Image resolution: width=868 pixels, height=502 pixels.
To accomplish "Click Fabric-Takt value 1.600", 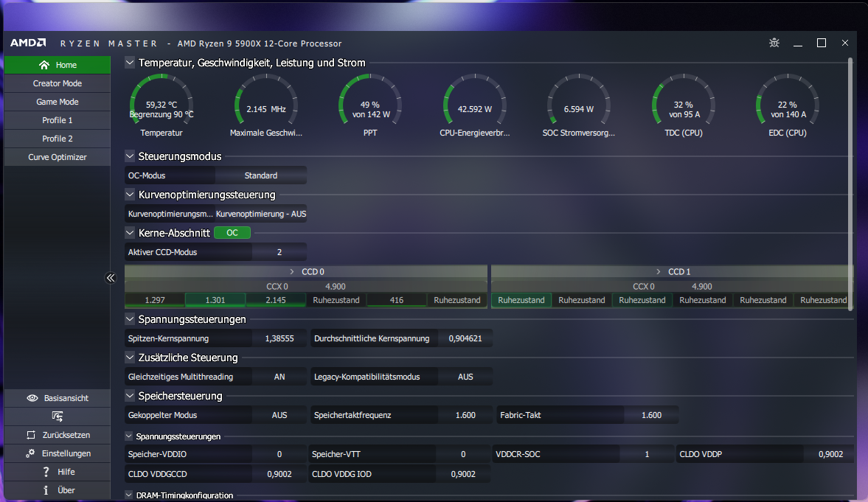I will pos(651,414).
